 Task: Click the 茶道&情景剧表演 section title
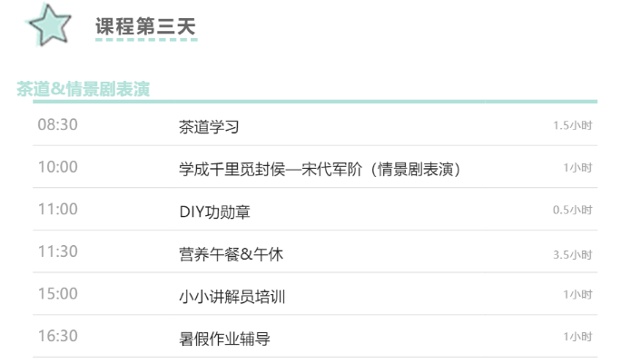pyautogui.click(x=83, y=89)
